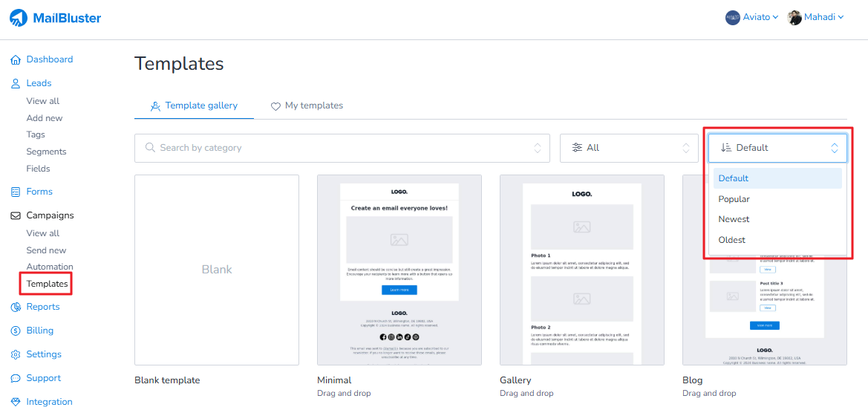Select the Template gallery tab
This screenshot has height=413, width=868.
click(x=194, y=105)
